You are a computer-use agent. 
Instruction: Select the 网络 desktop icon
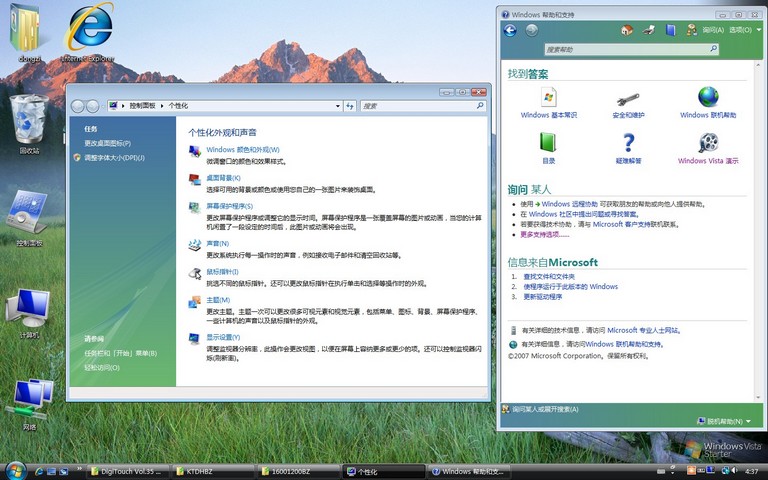click(30, 405)
